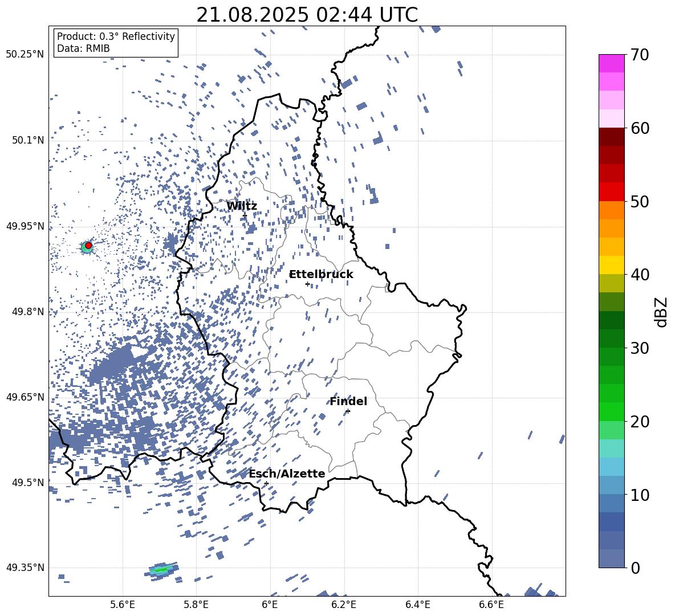675x616 pixels.
Task: Click the Esch/Alzette city label
Action: 287,474
